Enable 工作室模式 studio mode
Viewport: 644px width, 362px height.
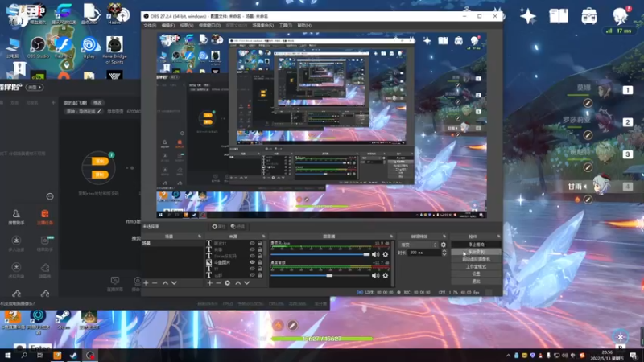coord(476,267)
